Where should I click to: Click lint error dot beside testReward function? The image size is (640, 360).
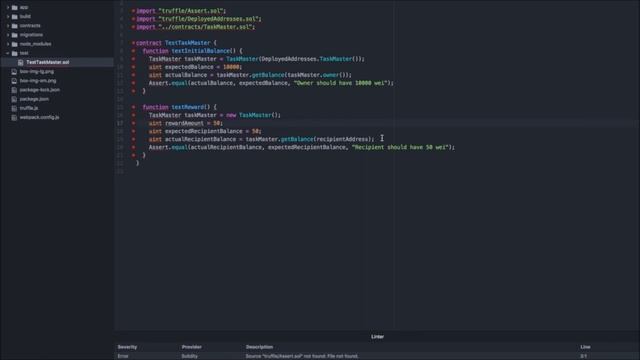133,107
